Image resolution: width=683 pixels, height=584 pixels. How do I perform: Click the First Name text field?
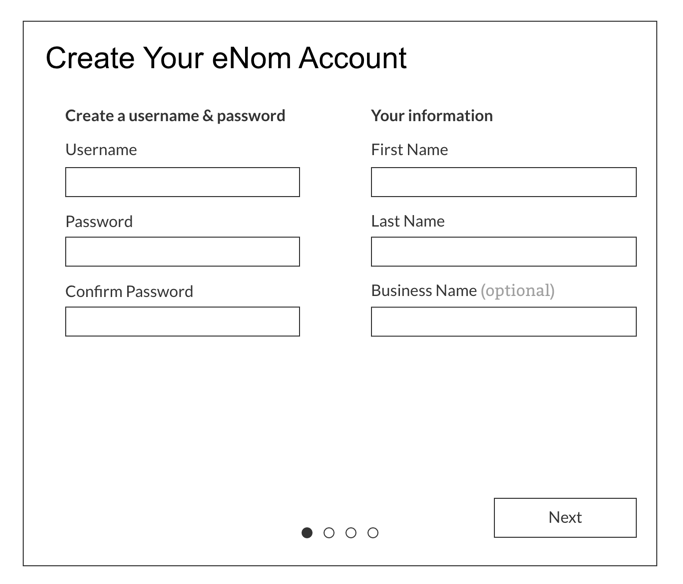pyautogui.click(x=503, y=182)
